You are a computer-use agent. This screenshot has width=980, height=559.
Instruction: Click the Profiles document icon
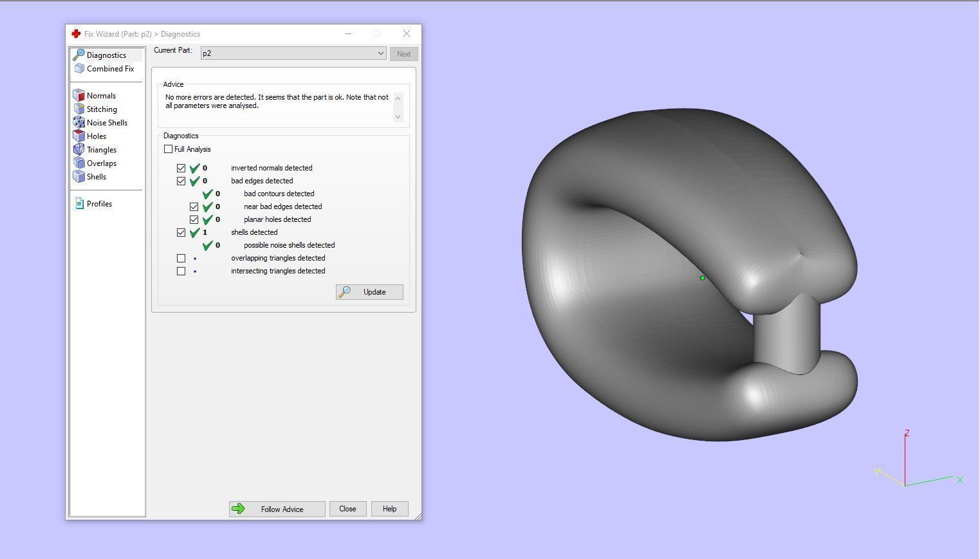[x=79, y=204]
